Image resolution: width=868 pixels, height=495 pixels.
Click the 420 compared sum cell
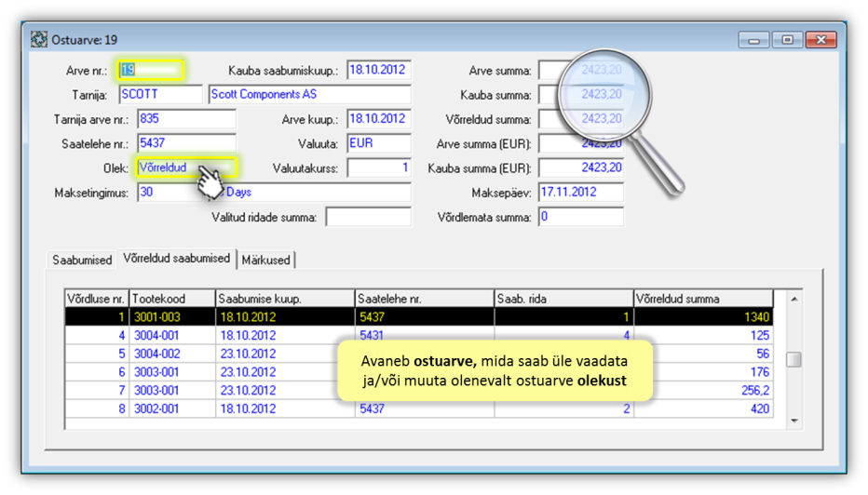pos(703,408)
